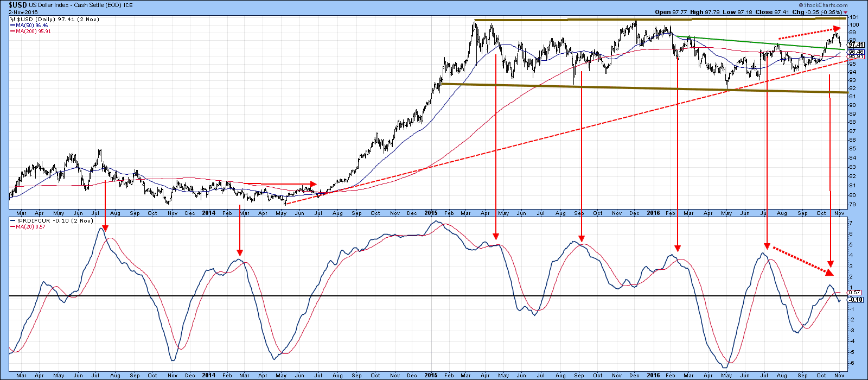Click the blue MA(50) legend line marker
868x380 pixels.
(12, 26)
